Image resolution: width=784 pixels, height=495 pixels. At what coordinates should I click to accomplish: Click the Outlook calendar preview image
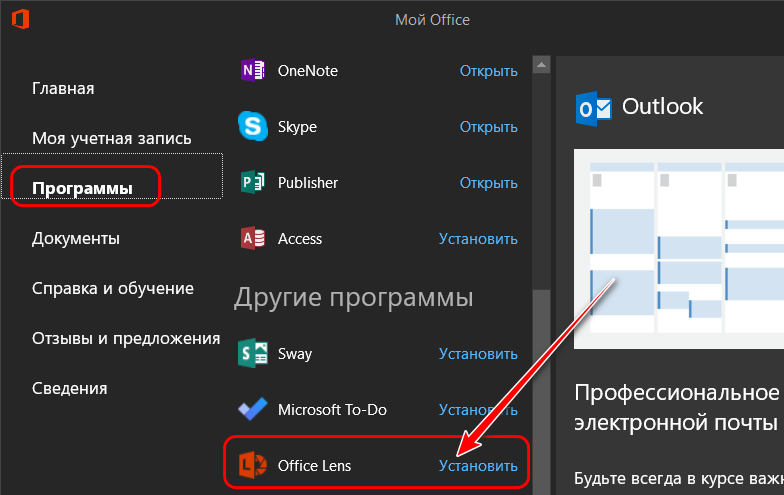pos(678,248)
